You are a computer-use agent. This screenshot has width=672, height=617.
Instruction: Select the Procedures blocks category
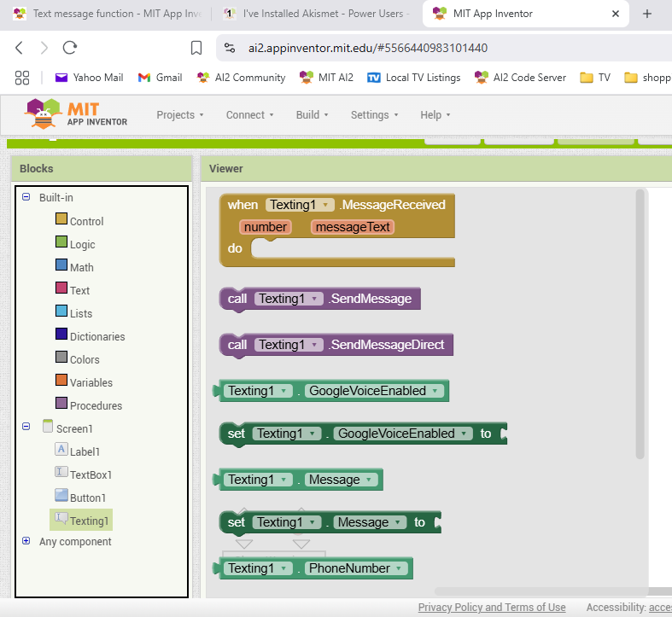pyautogui.click(x=96, y=405)
